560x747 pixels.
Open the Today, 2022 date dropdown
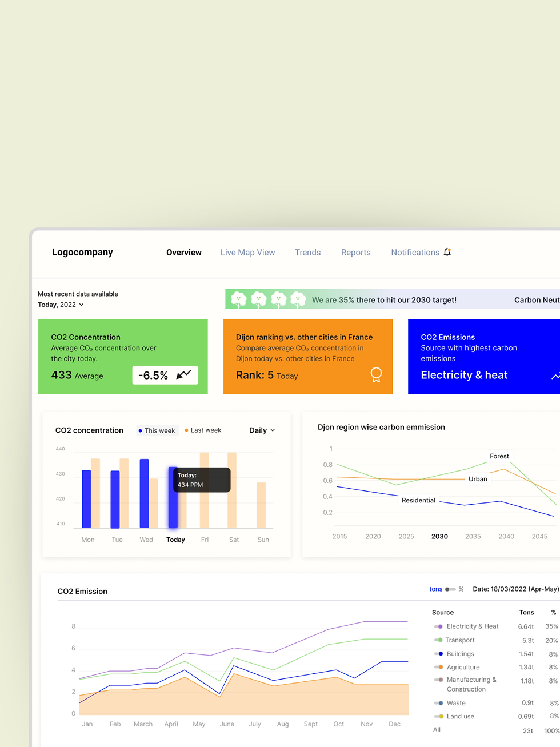61,305
